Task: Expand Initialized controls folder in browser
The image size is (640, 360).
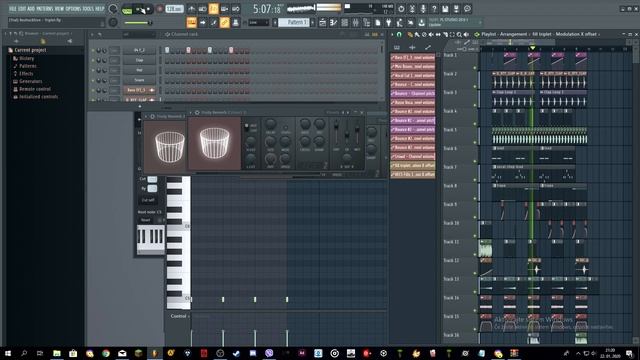Action: click(38, 97)
